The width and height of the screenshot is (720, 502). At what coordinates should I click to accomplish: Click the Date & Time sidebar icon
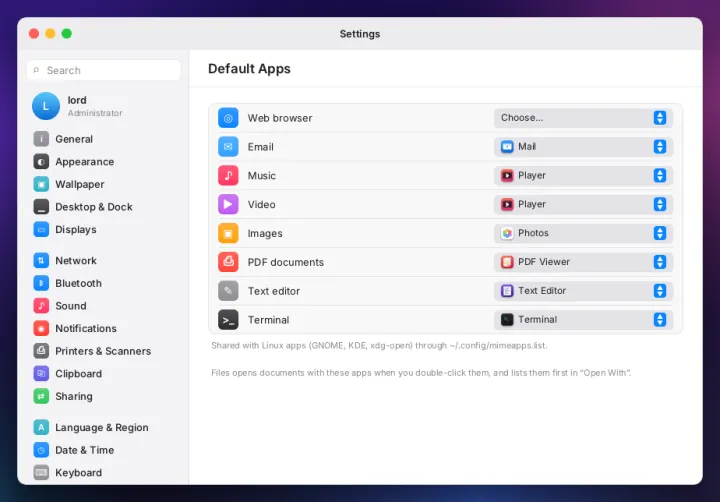(x=41, y=450)
